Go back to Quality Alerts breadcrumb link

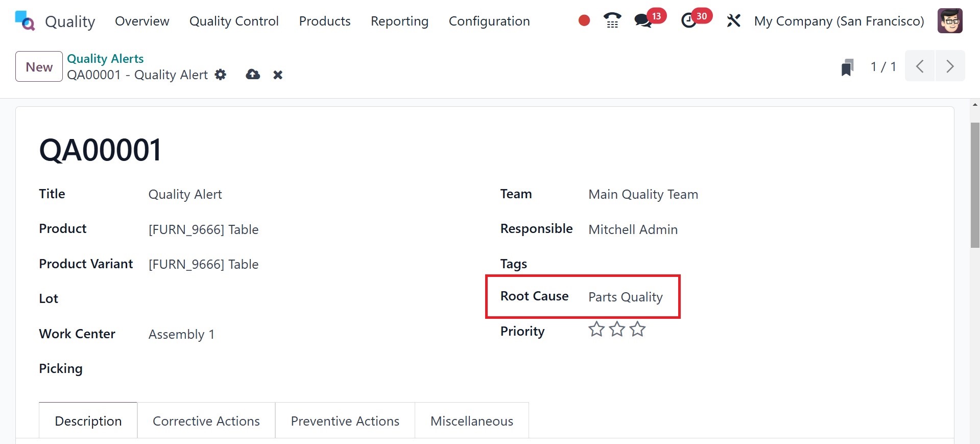coord(105,59)
